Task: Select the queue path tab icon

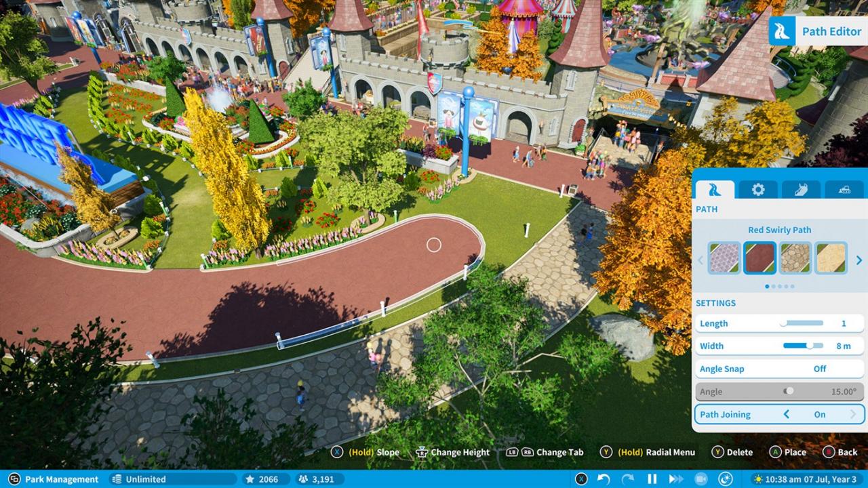Action: [x=800, y=190]
